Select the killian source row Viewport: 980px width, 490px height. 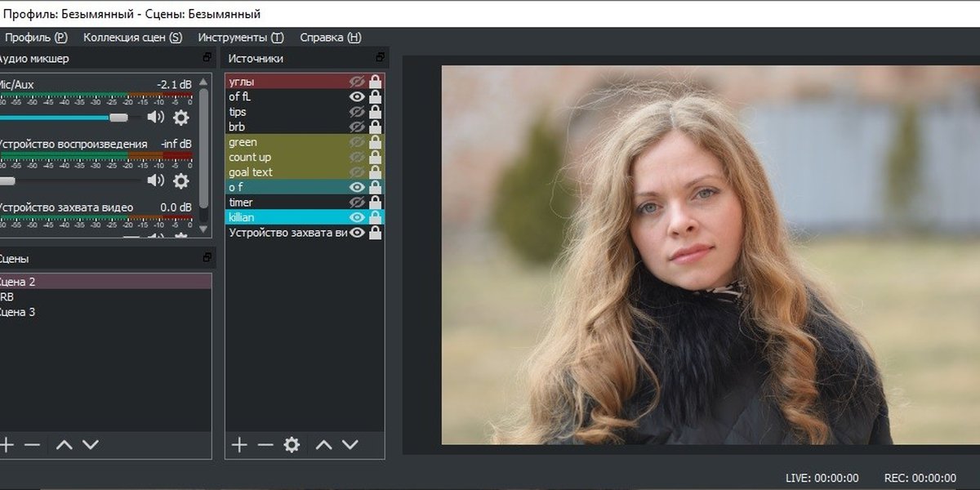coord(305,217)
